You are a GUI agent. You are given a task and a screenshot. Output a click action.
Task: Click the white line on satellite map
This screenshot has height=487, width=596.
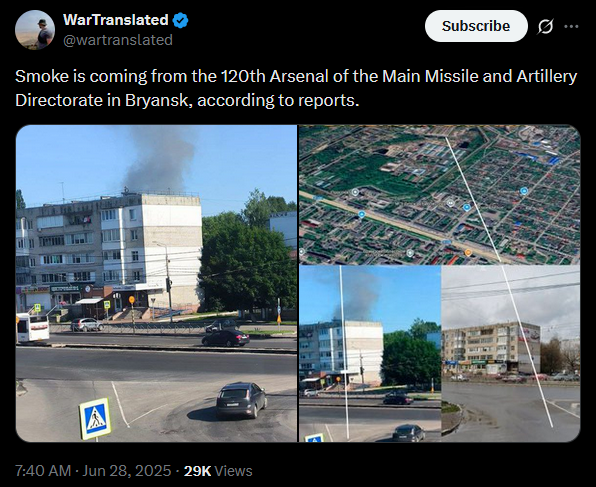click(x=473, y=200)
